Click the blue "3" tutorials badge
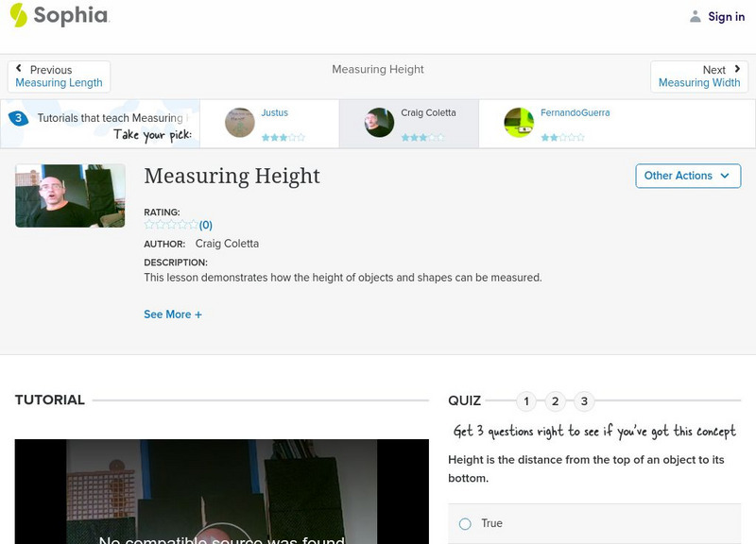Viewport: 756px width, 544px height. (17, 118)
